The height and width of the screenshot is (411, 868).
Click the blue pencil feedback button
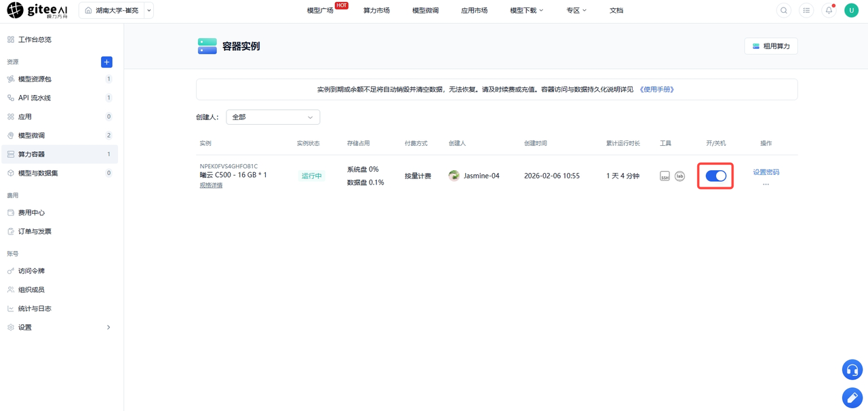(x=852, y=397)
